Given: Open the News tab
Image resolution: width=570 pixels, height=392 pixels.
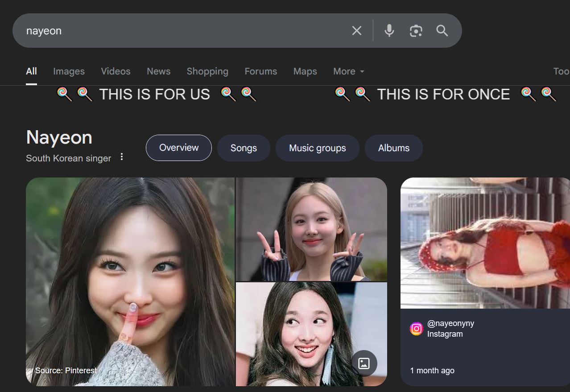Looking at the screenshot, I should [159, 71].
